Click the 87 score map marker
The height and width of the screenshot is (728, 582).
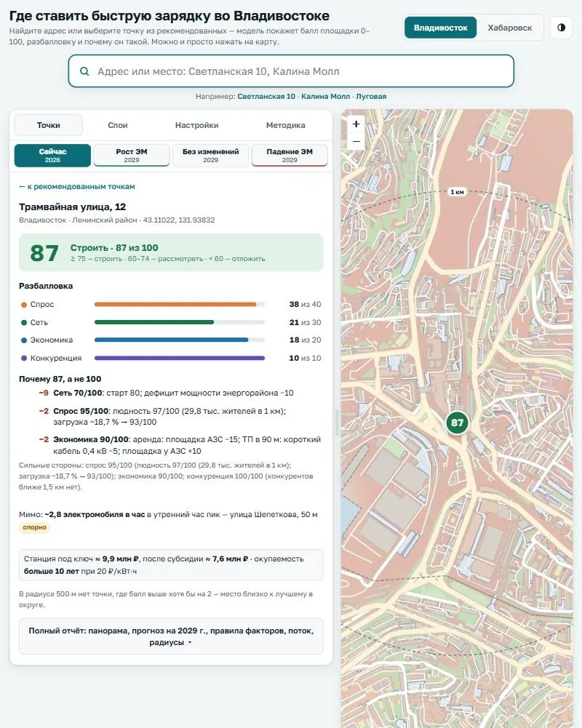coord(457,423)
